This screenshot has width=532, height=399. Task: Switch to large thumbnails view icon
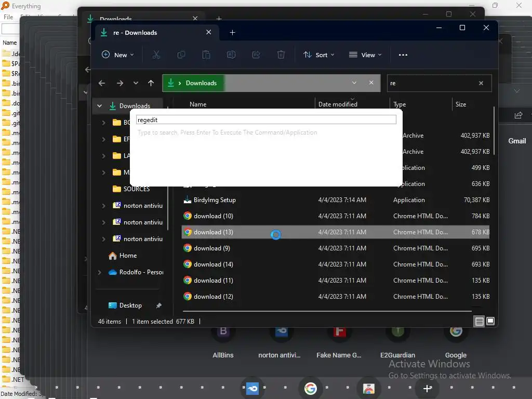[x=490, y=321]
